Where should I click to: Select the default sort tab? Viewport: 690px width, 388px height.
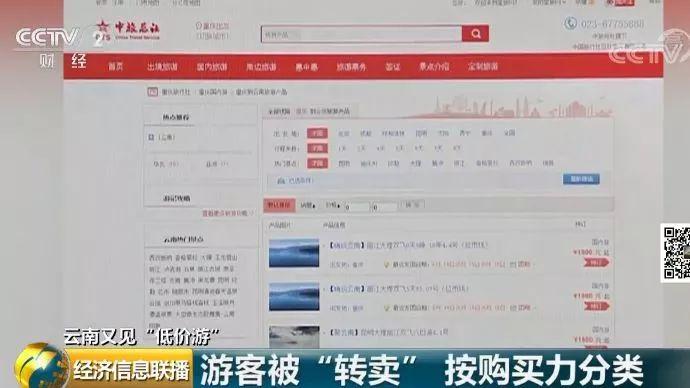[x=279, y=205]
